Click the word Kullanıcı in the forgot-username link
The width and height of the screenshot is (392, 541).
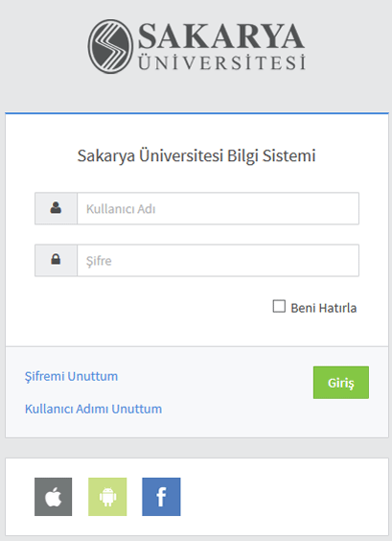49,409
